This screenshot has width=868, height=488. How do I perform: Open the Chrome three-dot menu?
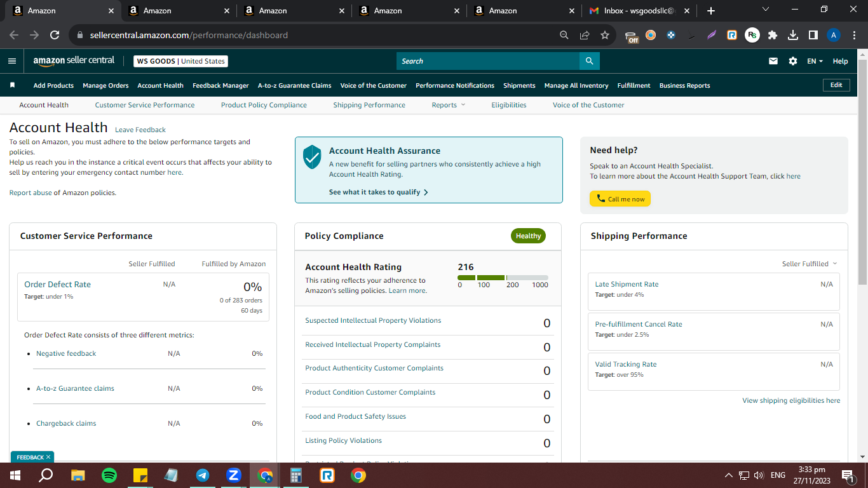pos(854,35)
